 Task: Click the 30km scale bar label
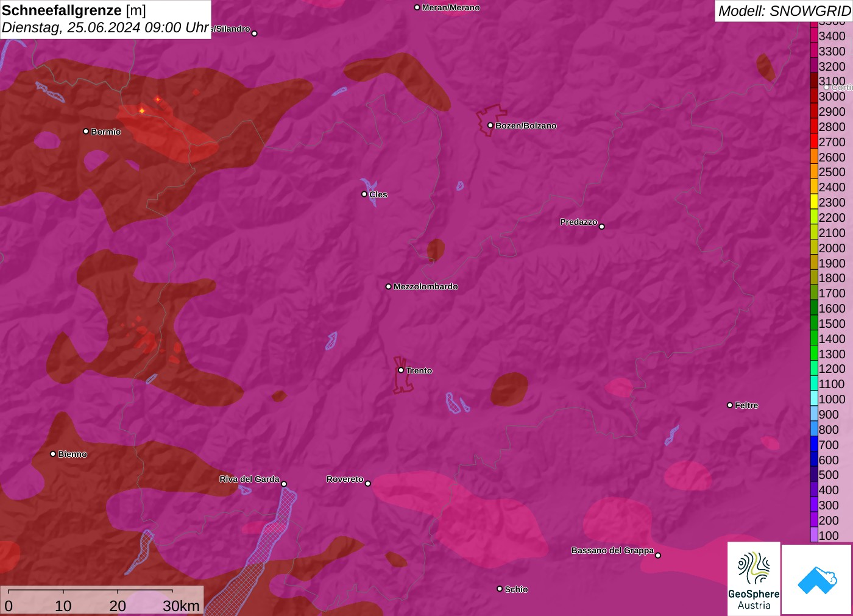pyautogui.click(x=181, y=606)
